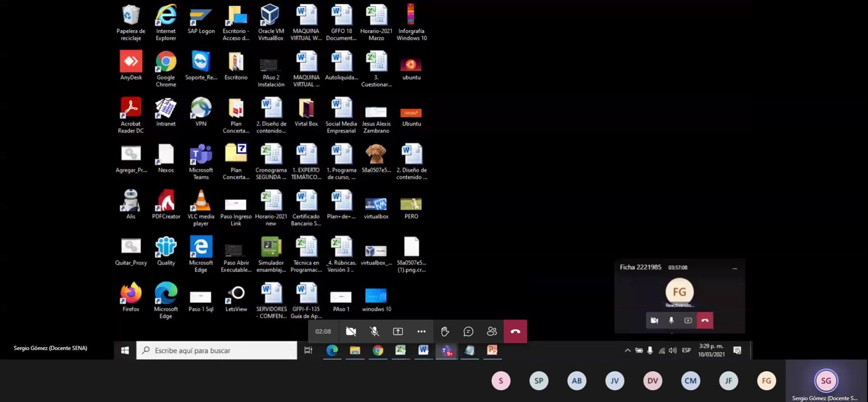This screenshot has width=868, height=402.
Task: Click the VLC media player shortcut
Action: [x=201, y=208]
